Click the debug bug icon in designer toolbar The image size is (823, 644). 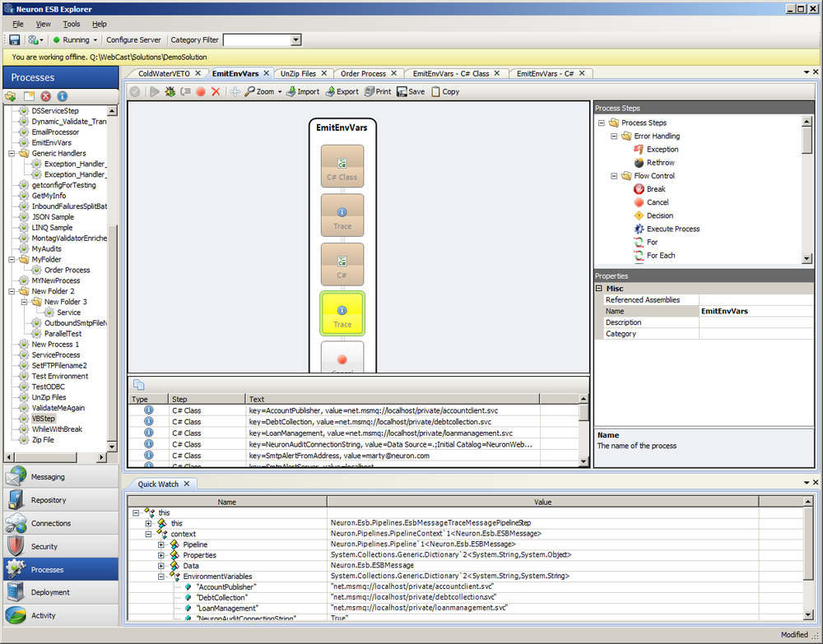(x=170, y=92)
